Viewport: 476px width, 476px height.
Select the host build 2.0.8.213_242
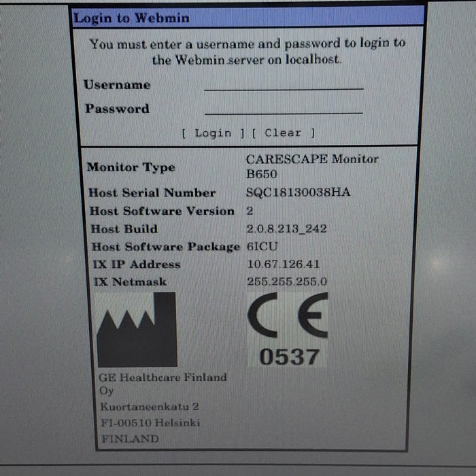pos(286,228)
